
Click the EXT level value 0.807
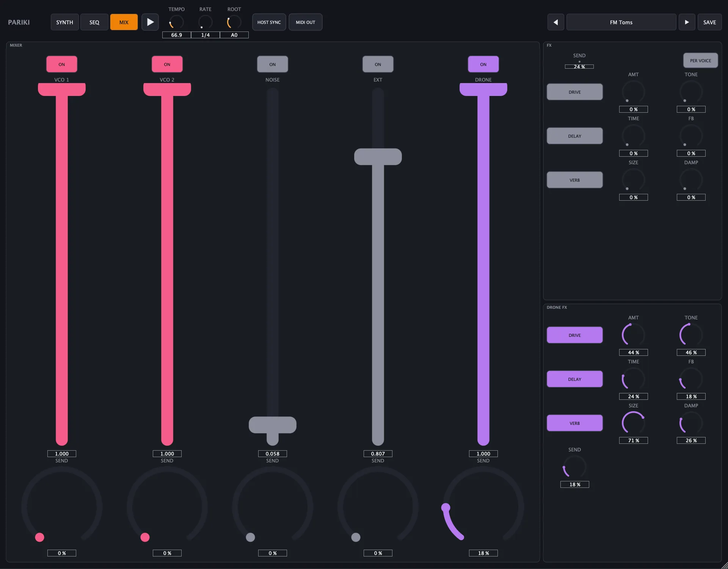(x=378, y=454)
